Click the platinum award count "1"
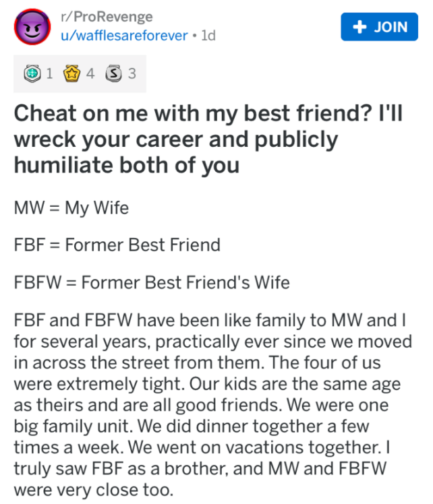433x504 pixels. pyautogui.click(x=47, y=73)
